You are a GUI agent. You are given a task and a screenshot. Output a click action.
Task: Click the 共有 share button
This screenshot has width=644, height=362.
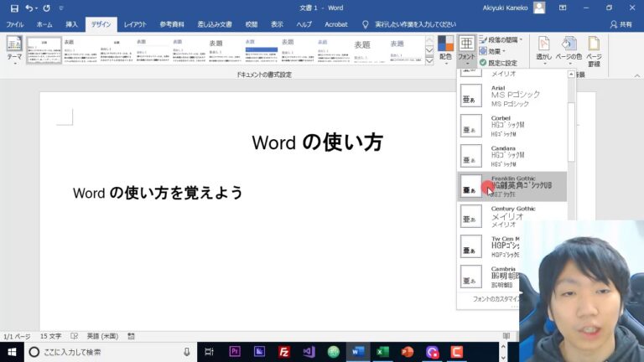[x=621, y=24]
